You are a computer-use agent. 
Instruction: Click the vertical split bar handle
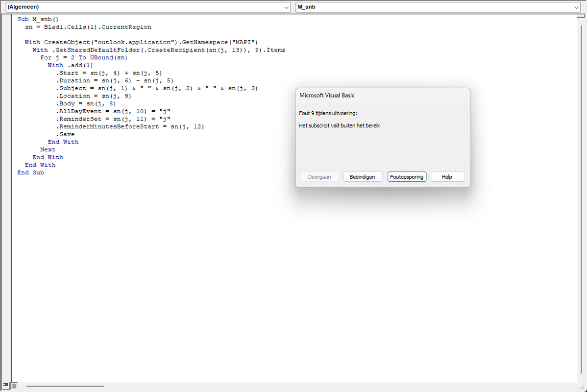(581, 16)
